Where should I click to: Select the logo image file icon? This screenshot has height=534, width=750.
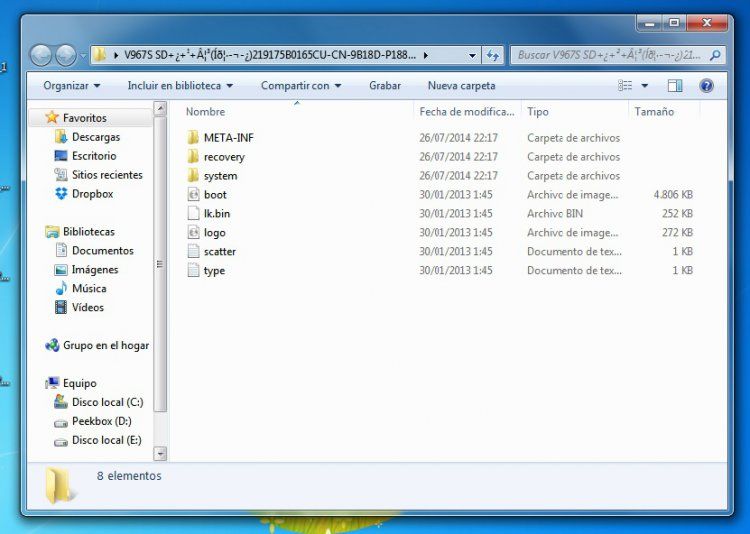point(193,233)
